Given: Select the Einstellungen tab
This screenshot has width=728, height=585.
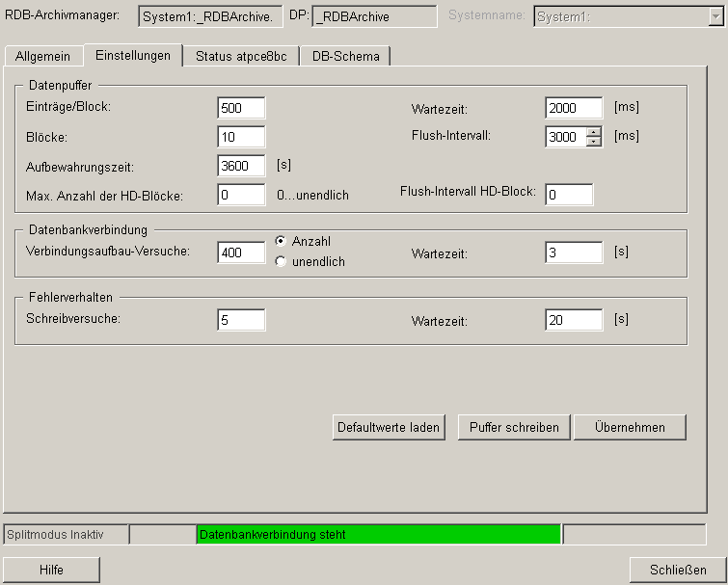Looking at the screenshot, I should (133, 55).
